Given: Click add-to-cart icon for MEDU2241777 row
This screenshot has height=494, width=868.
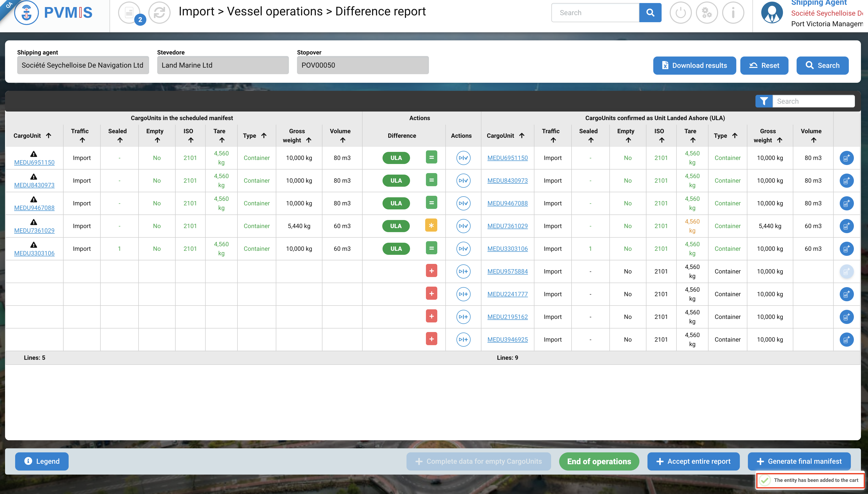Looking at the screenshot, I should coord(846,294).
